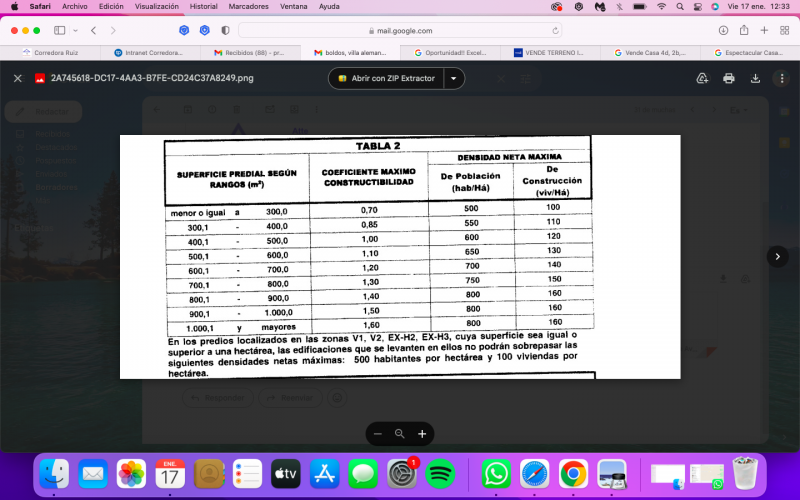Open the Trash in the Dock

tap(745, 474)
